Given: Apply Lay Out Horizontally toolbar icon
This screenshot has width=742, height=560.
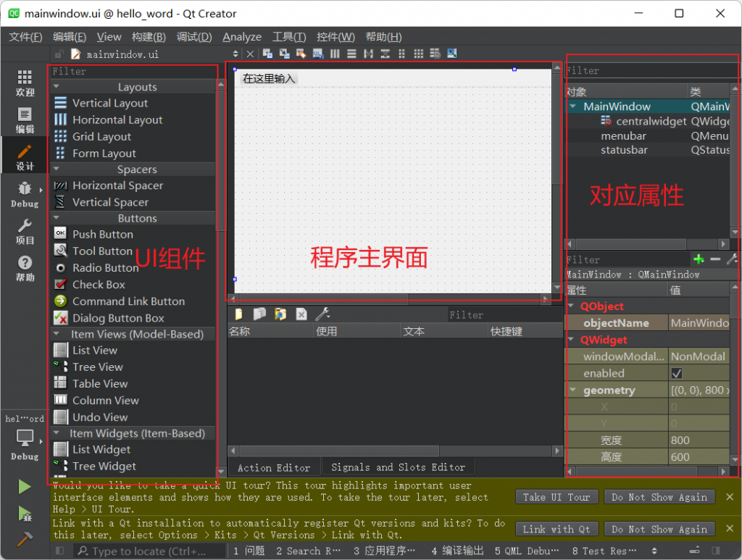Looking at the screenshot, I should 335,54.
